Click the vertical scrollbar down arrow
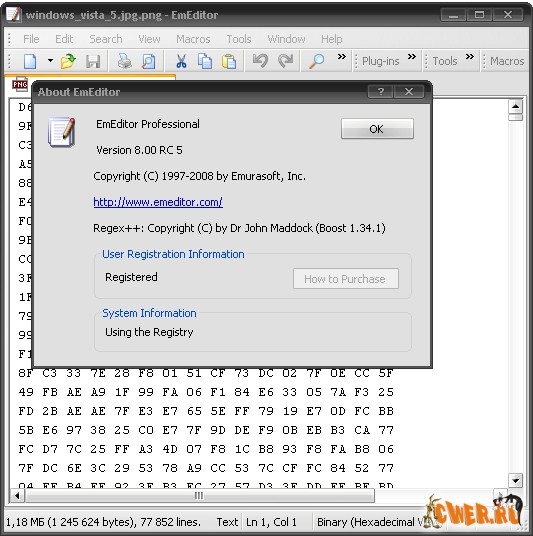Viewport: 533px width, 536px height. pos(516,481)
